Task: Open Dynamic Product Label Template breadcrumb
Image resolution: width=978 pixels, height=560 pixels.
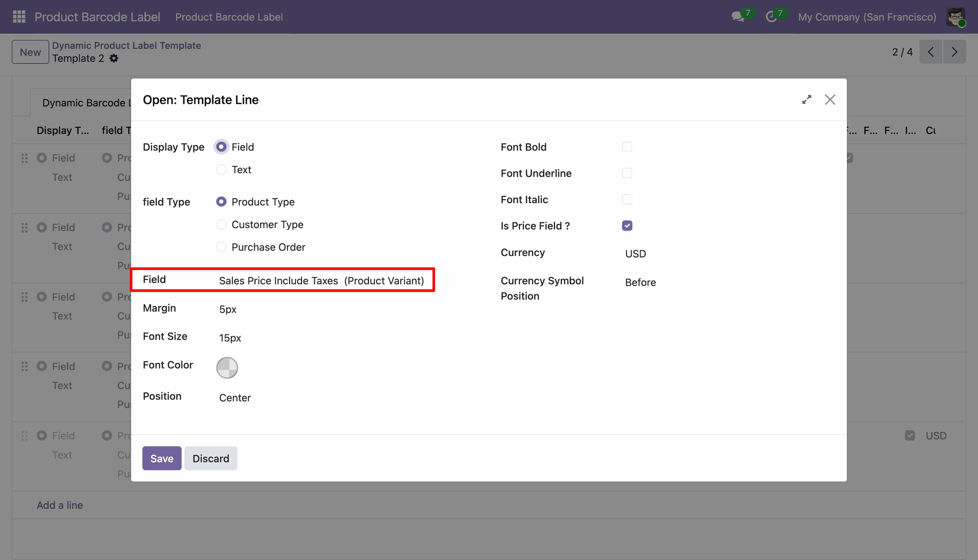Action: tap(126, 45)
